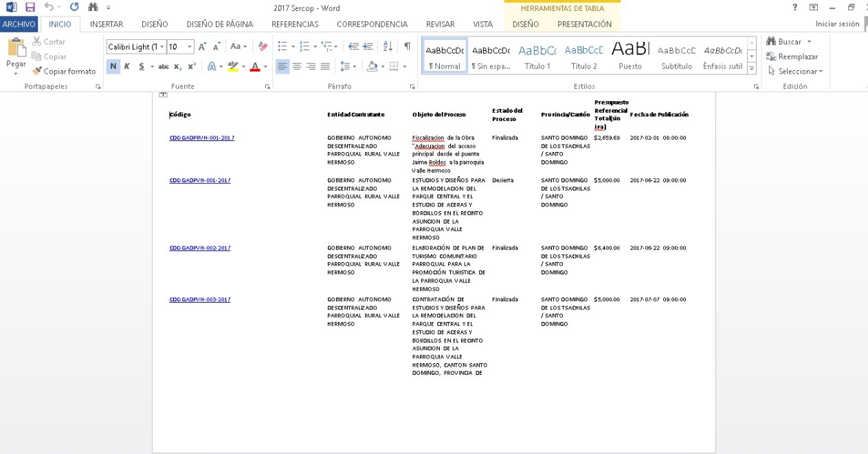Click the red font color button

(x=255, y=67)
